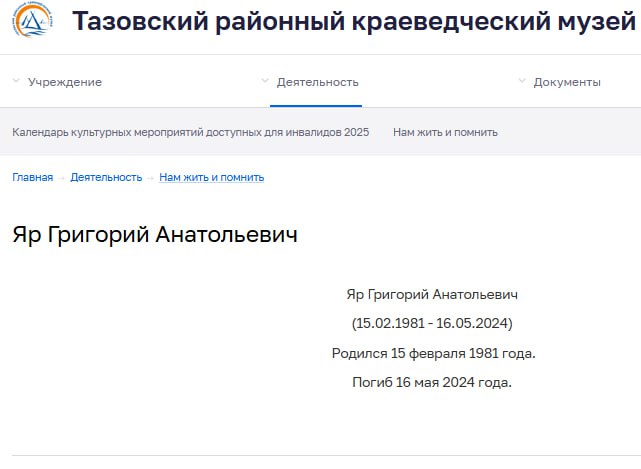The width and height of the screenshot is (641, 469).
Task: Open the Документы menu item
Action: (567, 82)
